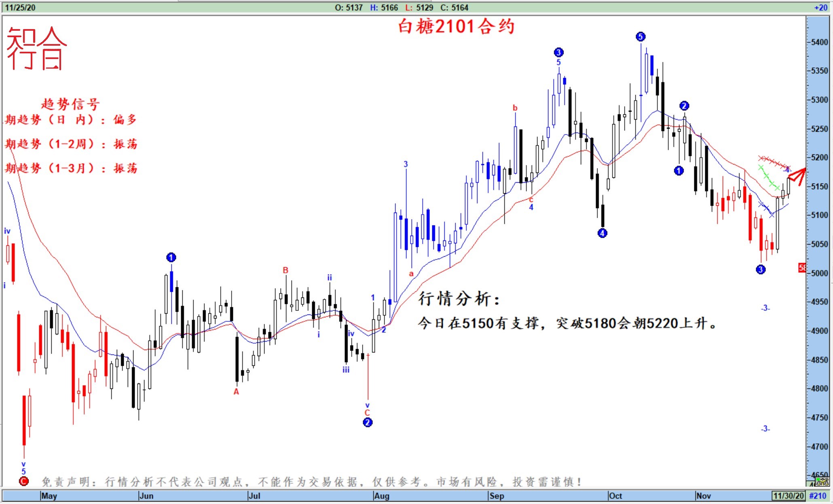Image resolution: width=833 pixels, height=504 pixels.
Task: Click the red circled C icon at the bottom left
Action: click(x=24, y=481)
